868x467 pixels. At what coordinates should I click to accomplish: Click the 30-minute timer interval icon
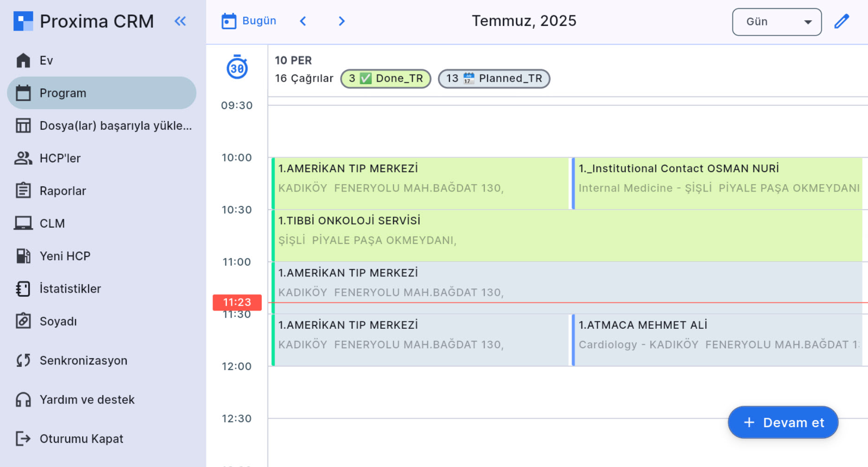tap(237, 67)
